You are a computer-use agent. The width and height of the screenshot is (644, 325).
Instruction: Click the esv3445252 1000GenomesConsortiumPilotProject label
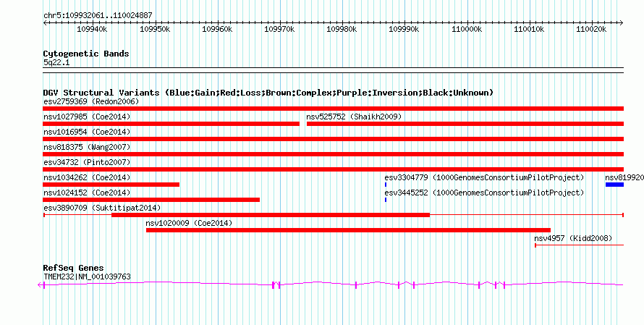[x=484, y=193]
